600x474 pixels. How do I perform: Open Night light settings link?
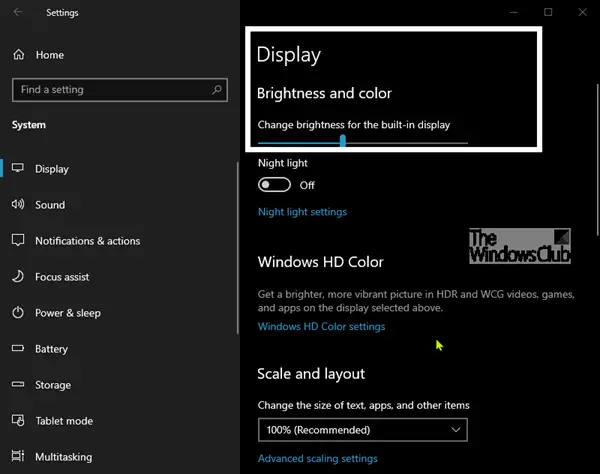[x=302, y=212]
